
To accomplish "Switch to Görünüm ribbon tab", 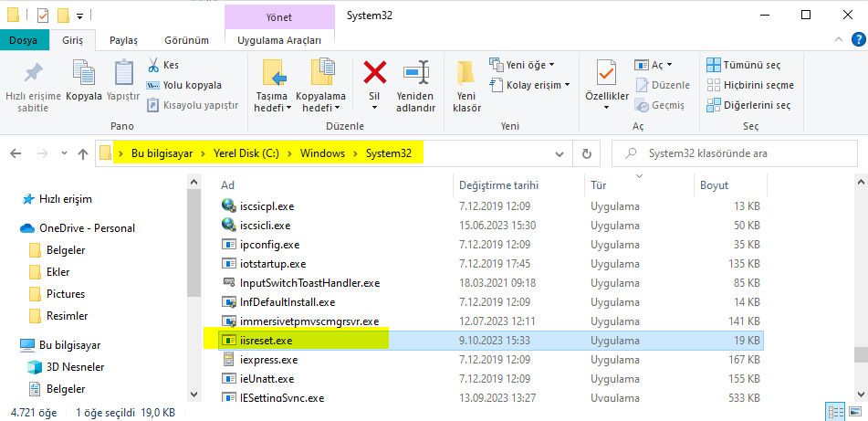I will [186, 40].
